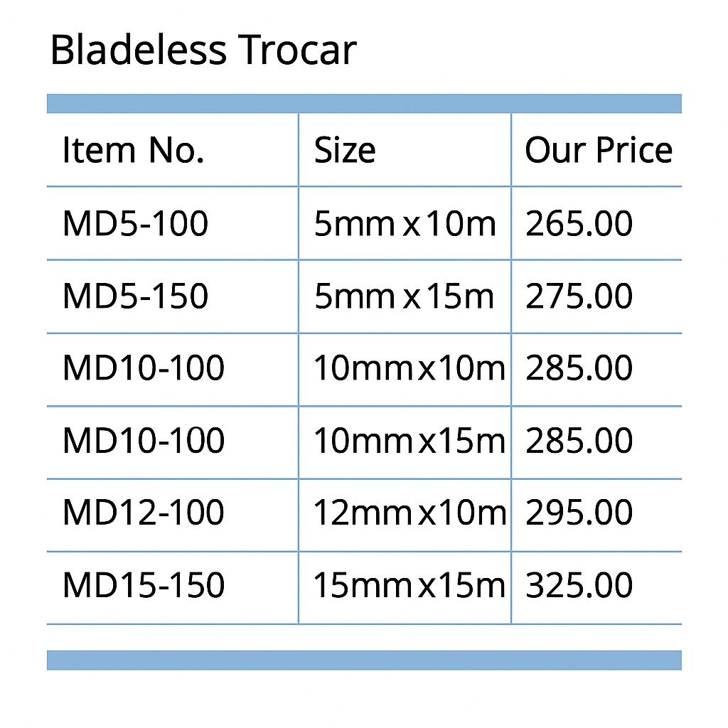Select the 285.00 price beside 10mm x 15m

[579, 441]
